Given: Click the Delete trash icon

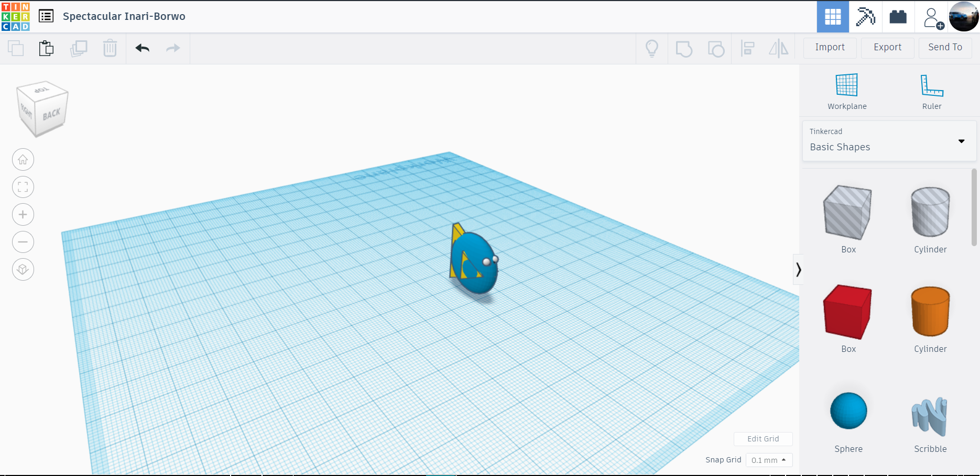Looking at the screenshot, I should tap(110, 48).
